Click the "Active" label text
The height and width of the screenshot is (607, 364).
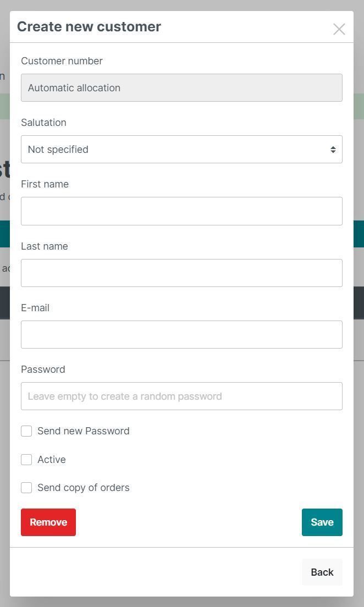tap(52, 460)
